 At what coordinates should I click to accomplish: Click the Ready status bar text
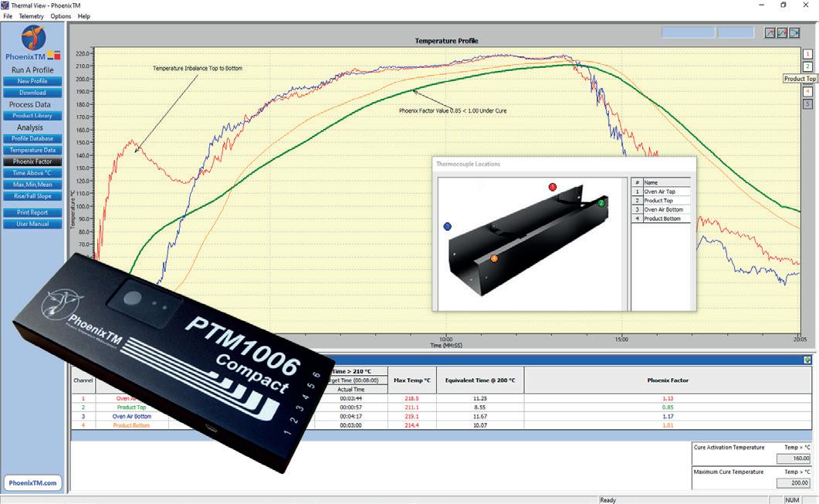[608, 500]
